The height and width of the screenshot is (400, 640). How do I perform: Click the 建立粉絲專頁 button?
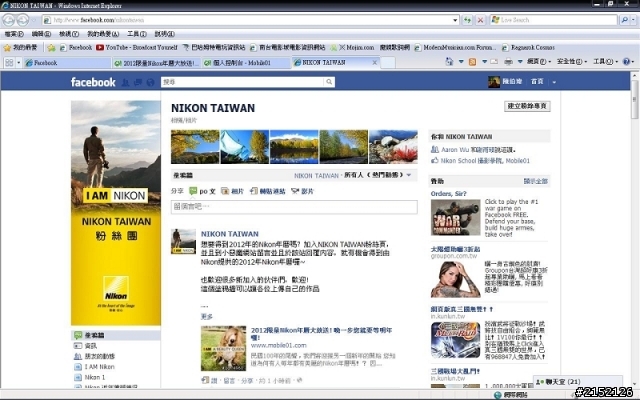click(527, 106)
